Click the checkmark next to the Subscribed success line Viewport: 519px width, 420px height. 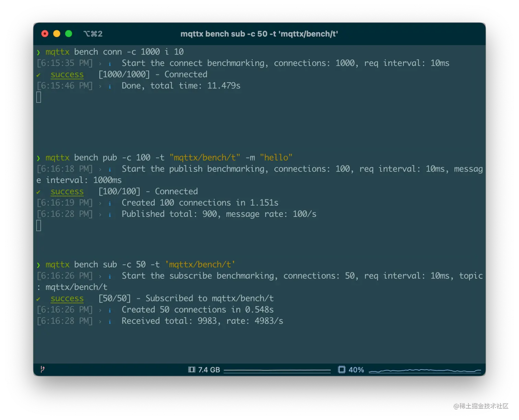(x=39, y=298)
